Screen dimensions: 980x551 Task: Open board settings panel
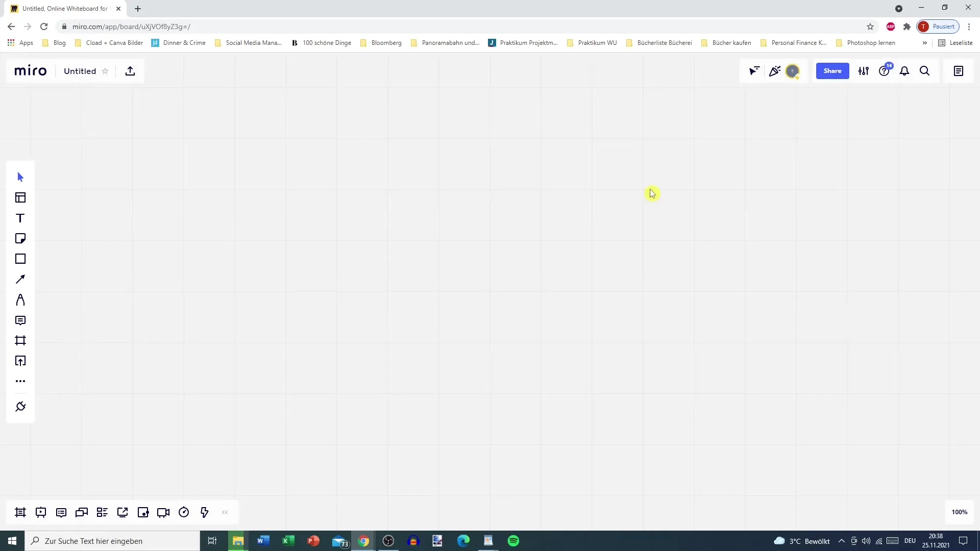(864, 71)
